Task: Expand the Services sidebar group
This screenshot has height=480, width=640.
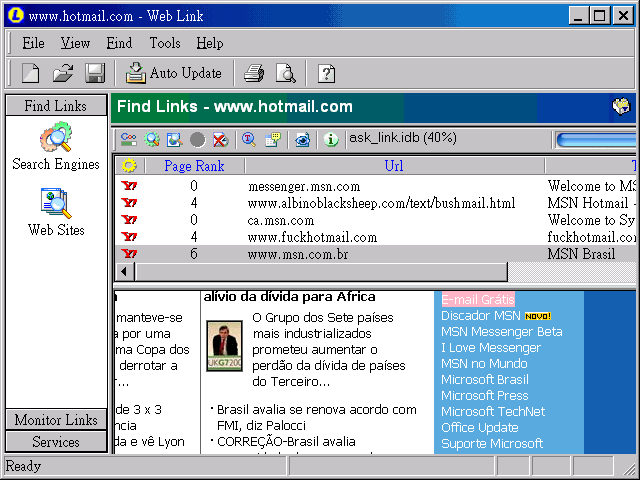Action: pos(56,442)
